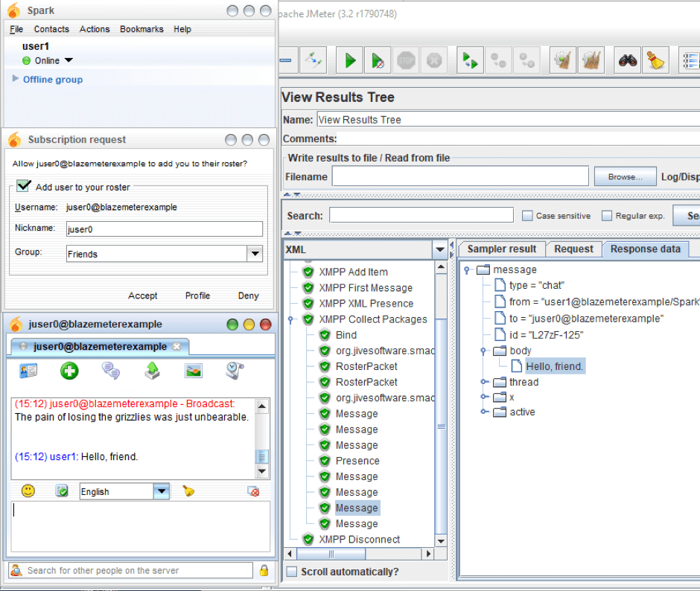Expand the Offline group in Spark
This screenshot has width=700, height=591.
(16, 79)
